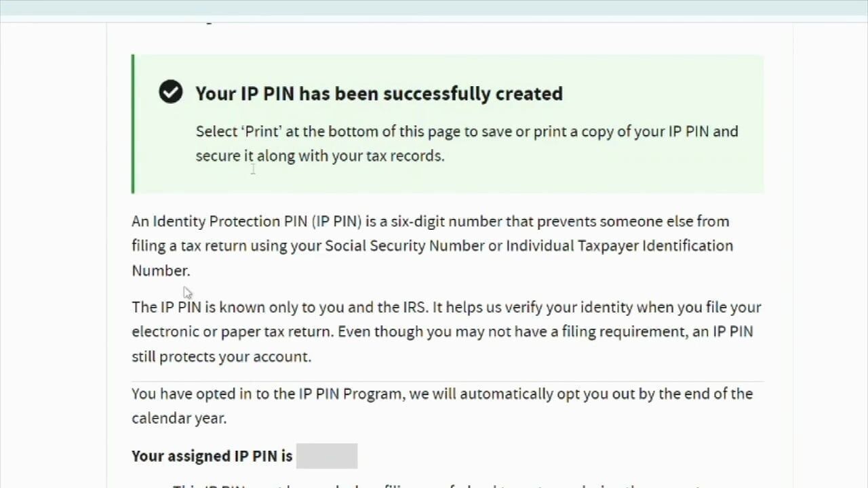Click the black checkmark success icon

(171, 91)
